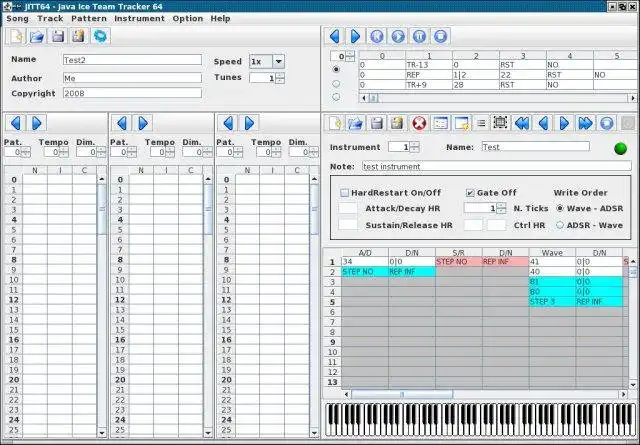Open an instrument file from the instrument toolbar

(356, 123)
